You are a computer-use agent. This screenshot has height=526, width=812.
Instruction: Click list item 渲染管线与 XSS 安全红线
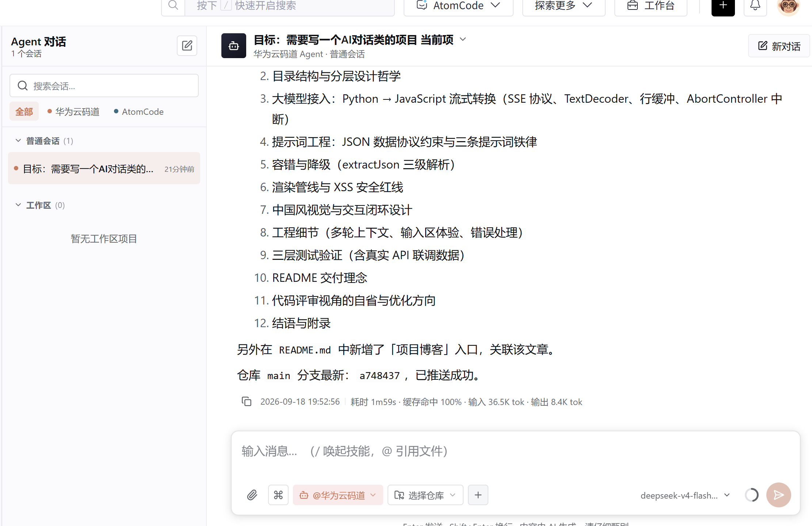coord(338,187)
